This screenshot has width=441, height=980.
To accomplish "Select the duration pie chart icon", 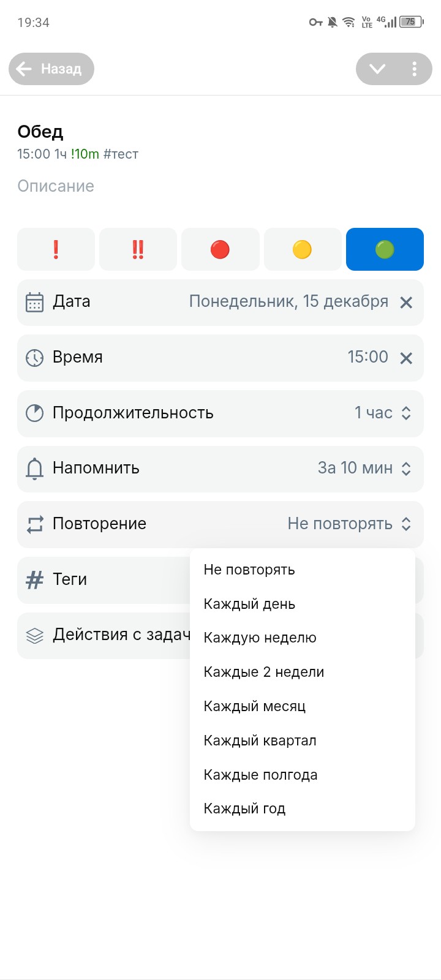I will coord(35,412).
